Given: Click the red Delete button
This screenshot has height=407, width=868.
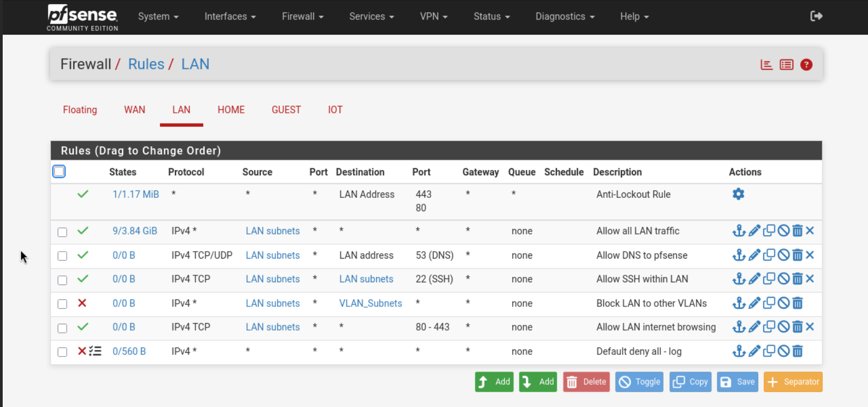Looking at the screenshot, I should click(587, 382).
